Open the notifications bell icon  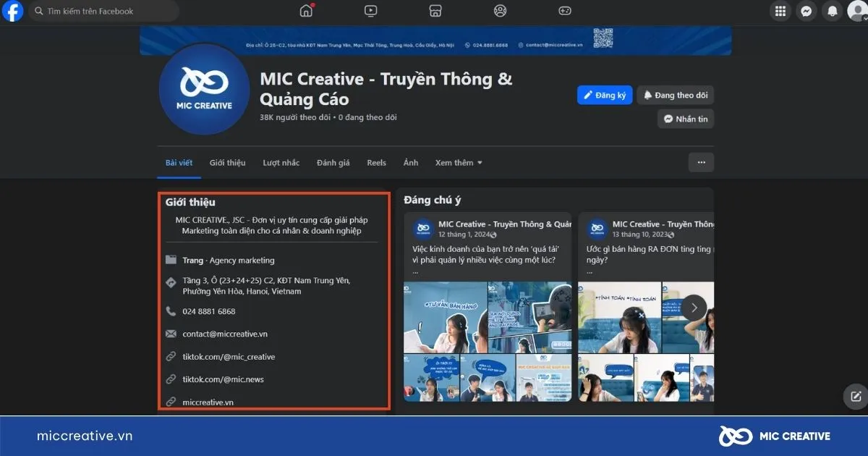(833, 11)
